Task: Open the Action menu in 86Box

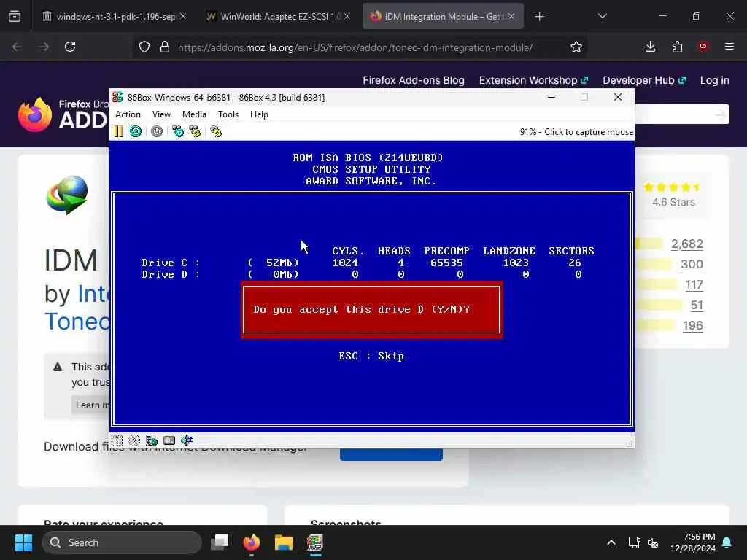Action: pos(128,114)
